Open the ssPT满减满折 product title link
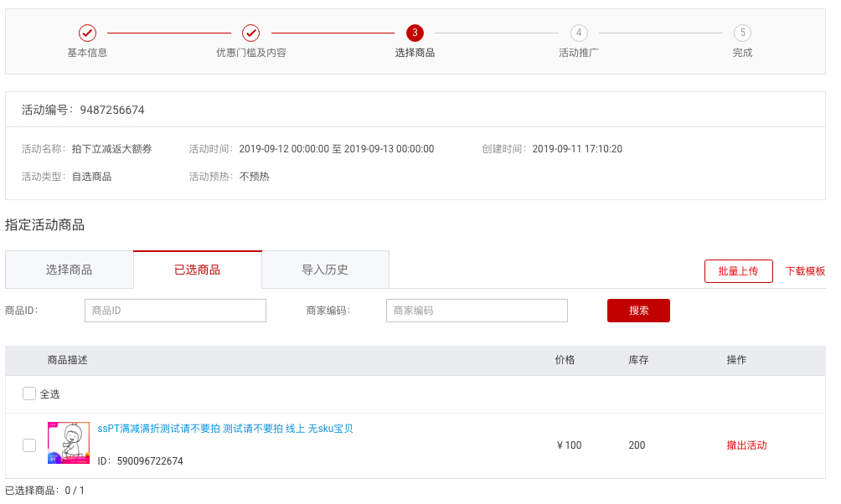841x504 pixels. [x=225, y=429]
